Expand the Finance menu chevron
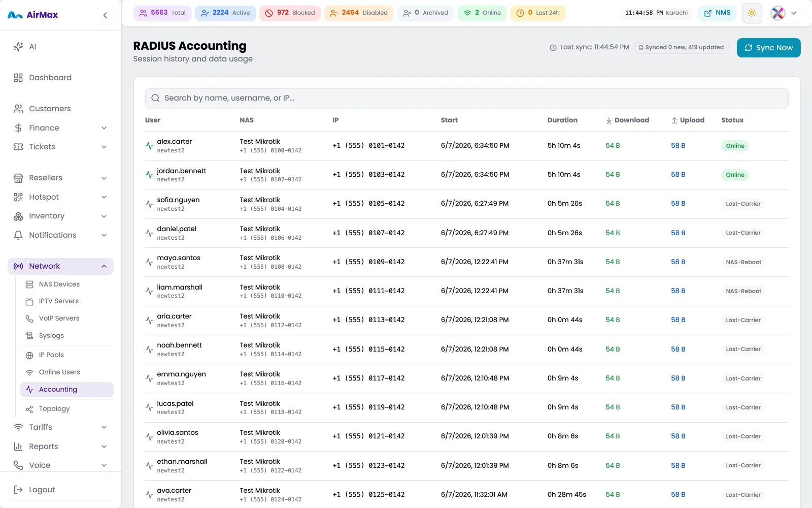This screenshot has height=508, width=812. click(104, 128)
